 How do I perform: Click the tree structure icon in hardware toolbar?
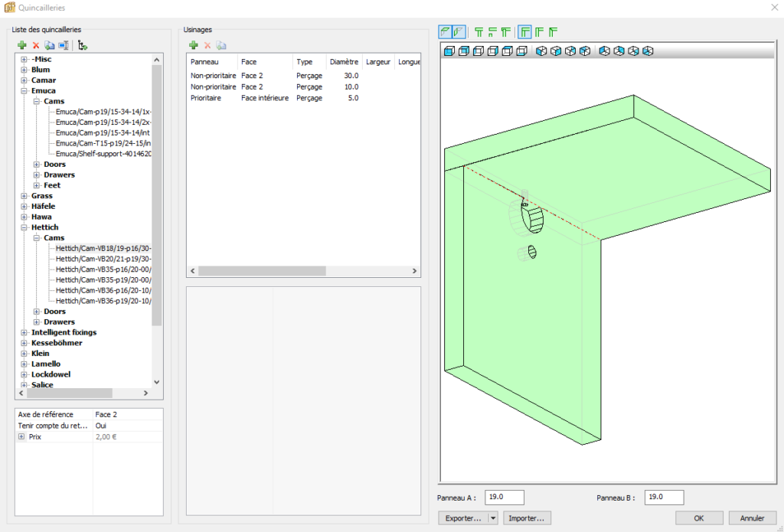tap(83, 46)
